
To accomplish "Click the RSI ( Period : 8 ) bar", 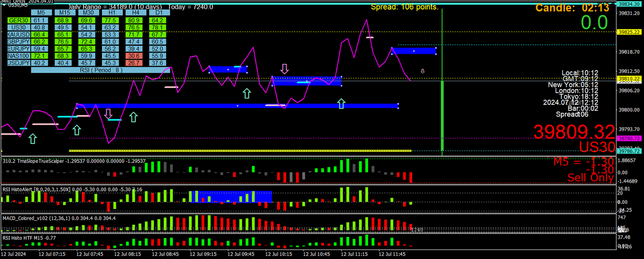I will (x=100, y=70).
